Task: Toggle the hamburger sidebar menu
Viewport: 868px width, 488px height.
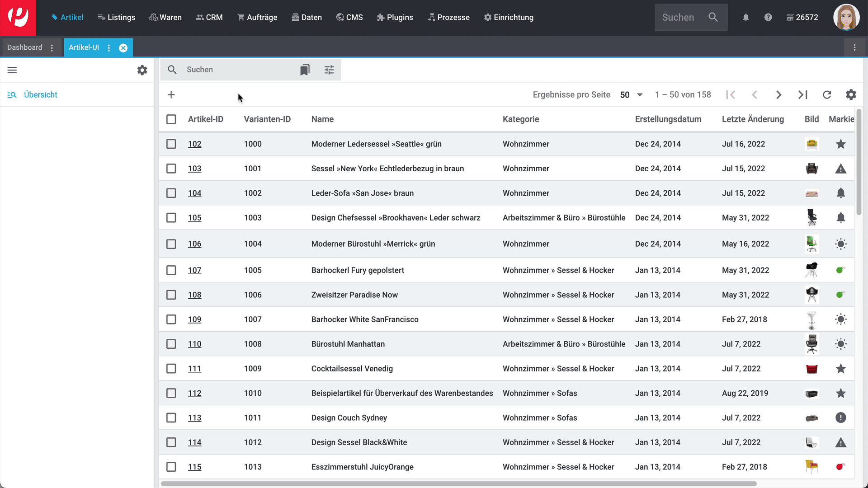Action: click(x=12, y=70)
